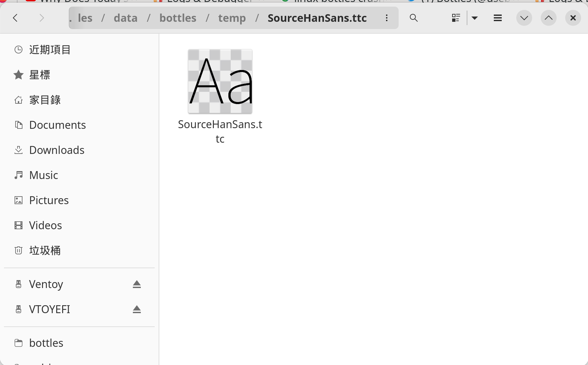Open starred files via the star icon
This screenshot has height=365, width=588.
coord(19,75)
